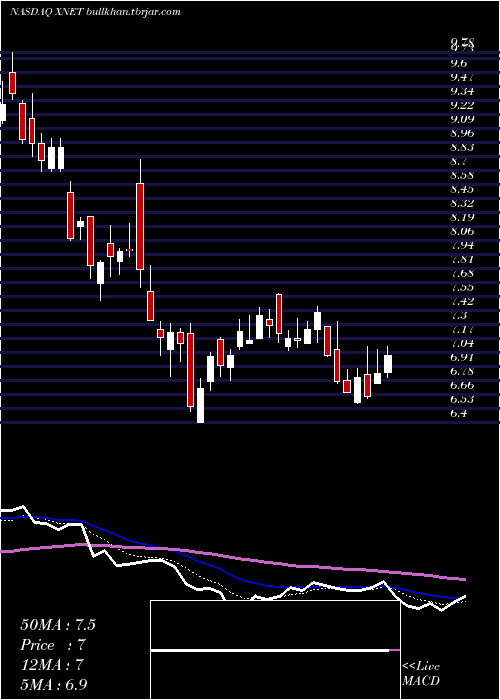Click the 6.4 price axis label

[459, 413]
